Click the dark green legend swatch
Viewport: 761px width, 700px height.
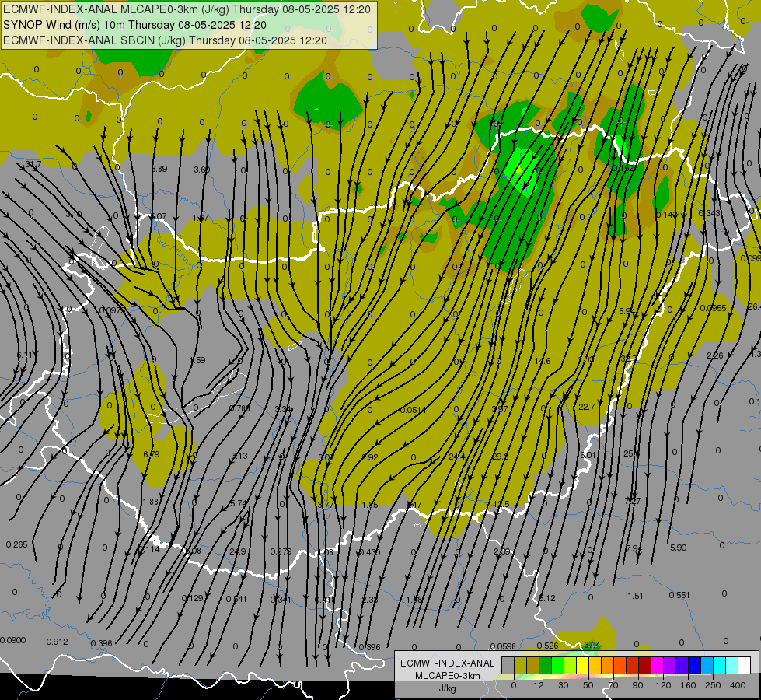click(546, 665)
